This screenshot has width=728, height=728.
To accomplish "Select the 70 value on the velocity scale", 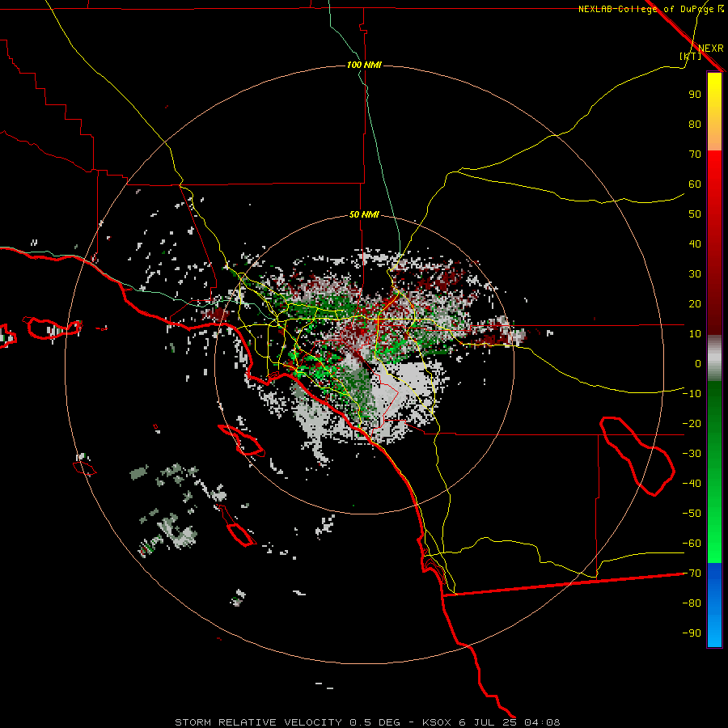I will pyautogui.click(x=695, y=154).
